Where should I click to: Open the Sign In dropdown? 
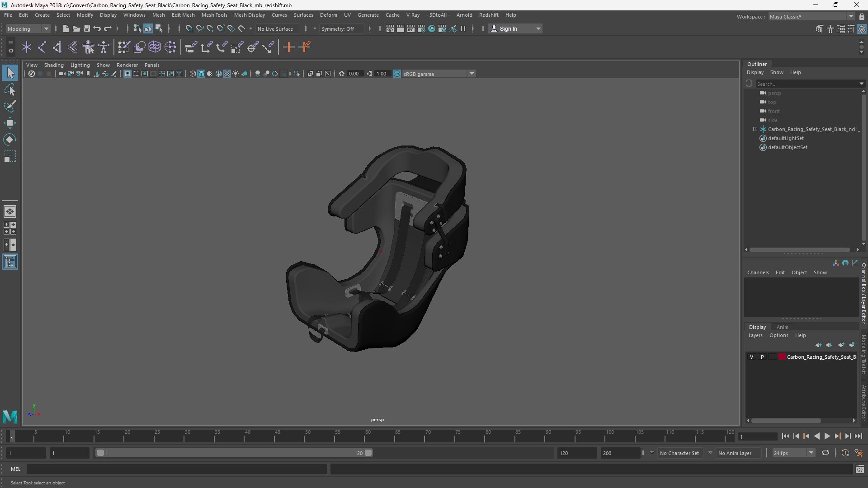coord(515,28)
